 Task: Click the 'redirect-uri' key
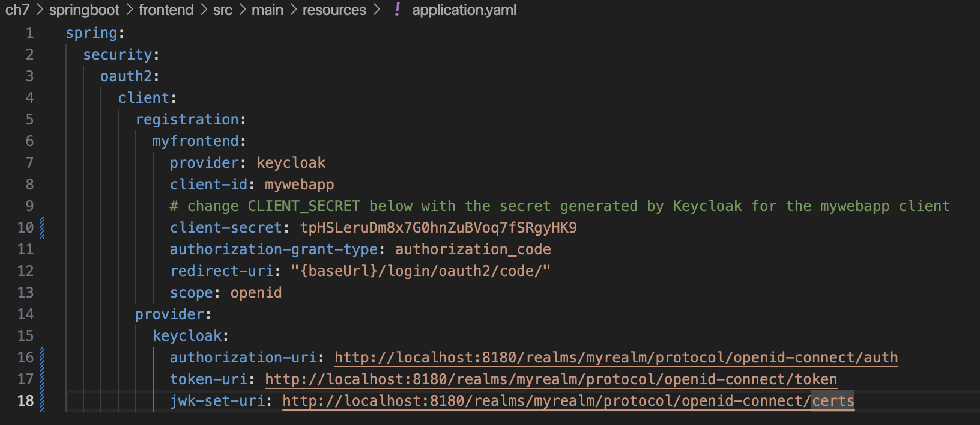222,271
